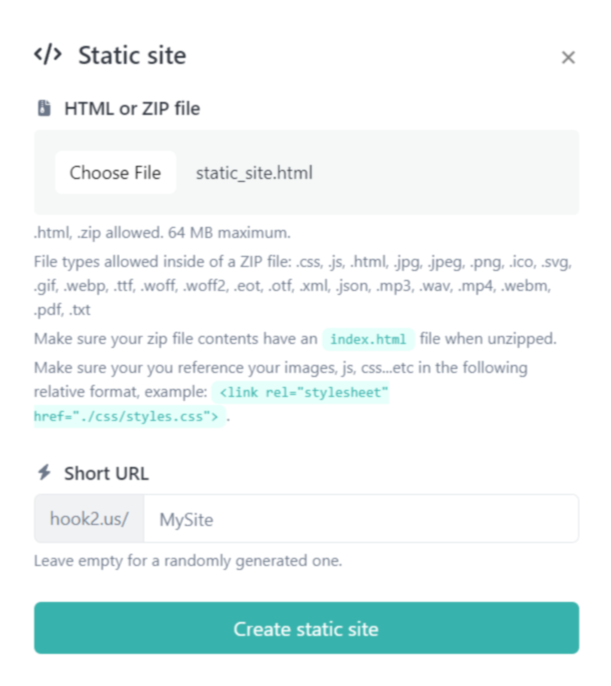Click the 'Make sure your zip file contents' note
The height and width of the screenshot is (686, 611).
pos(175,339)
